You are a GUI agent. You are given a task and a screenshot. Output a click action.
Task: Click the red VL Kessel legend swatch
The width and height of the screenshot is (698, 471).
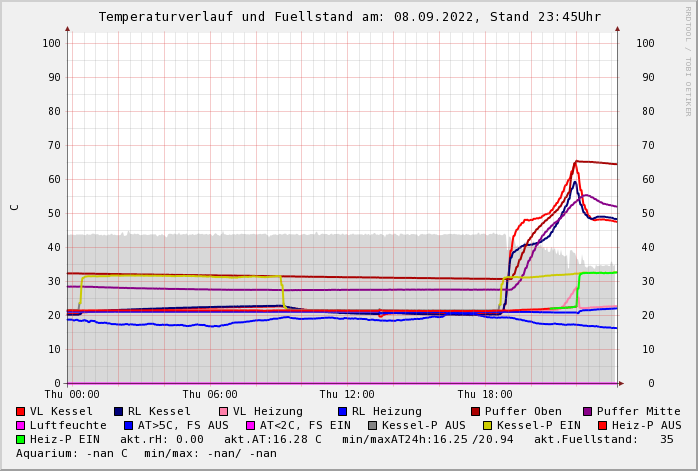(20, 411)
